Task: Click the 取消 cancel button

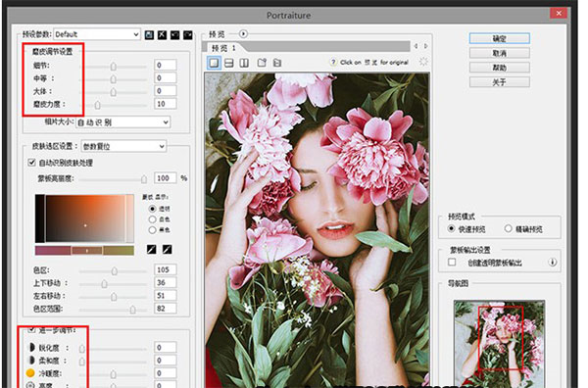Action: pyautogui.click(x=500, y=53)
